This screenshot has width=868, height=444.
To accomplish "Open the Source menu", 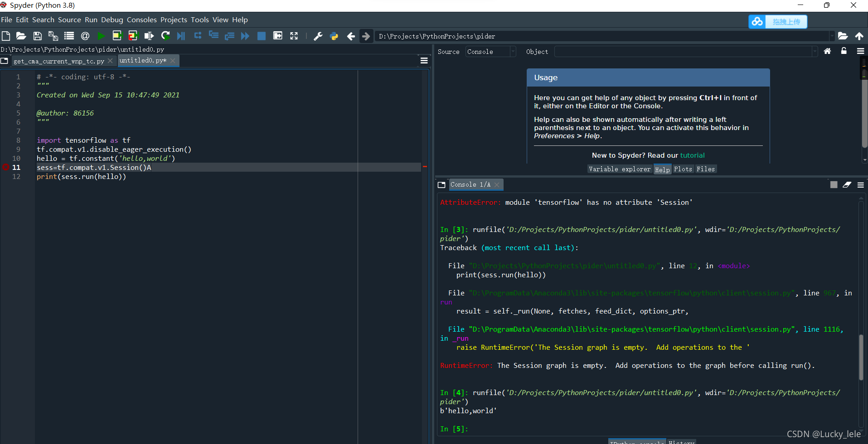I will click(69, 19).
